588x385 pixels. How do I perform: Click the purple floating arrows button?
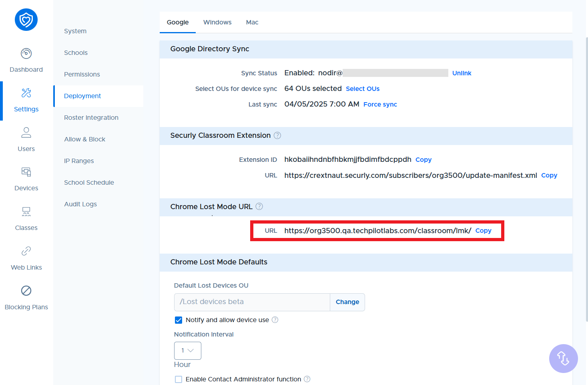tap(563, 359)
